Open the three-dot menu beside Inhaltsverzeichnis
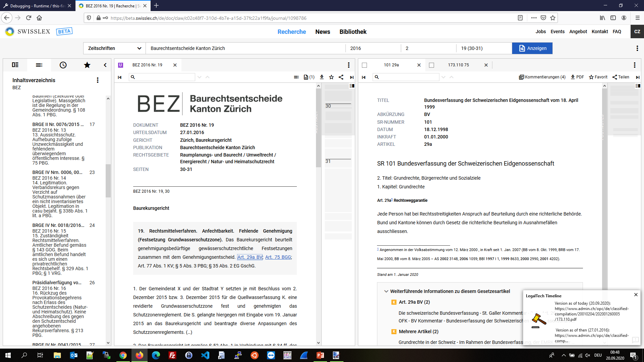The height and width of the screenshot is (362, 644). coord(98,80)
